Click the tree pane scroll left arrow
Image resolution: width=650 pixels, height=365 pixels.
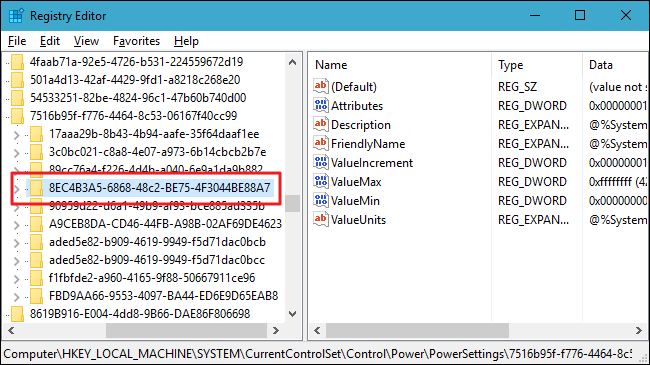pyautogui.click(x=11, y=331)
